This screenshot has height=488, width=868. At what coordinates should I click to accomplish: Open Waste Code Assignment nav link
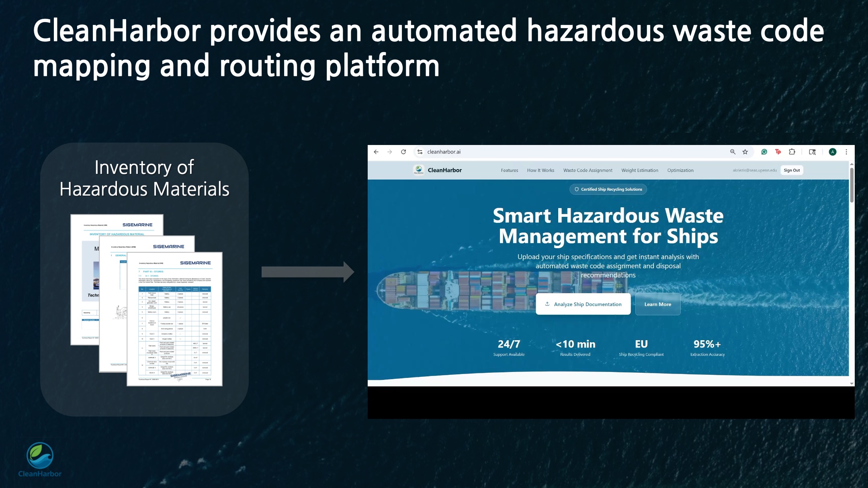[588, 170]
